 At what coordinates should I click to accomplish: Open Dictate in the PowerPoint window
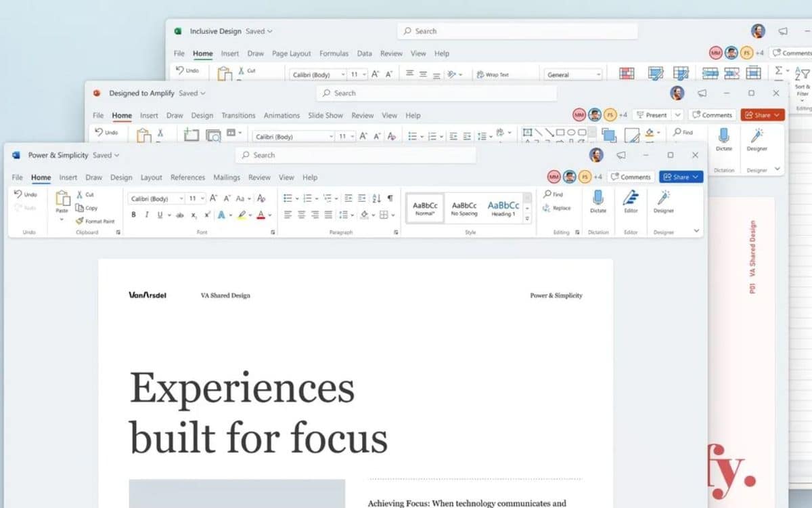point(724,139)
